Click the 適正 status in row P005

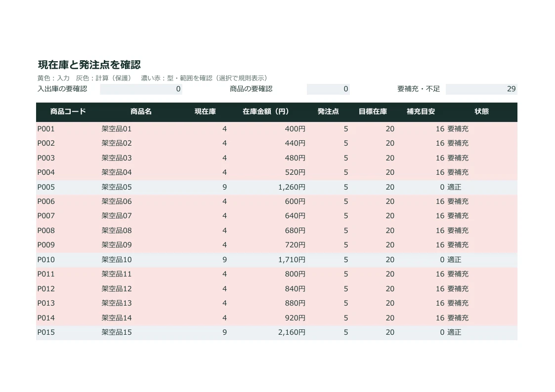[x=455, y=187]
